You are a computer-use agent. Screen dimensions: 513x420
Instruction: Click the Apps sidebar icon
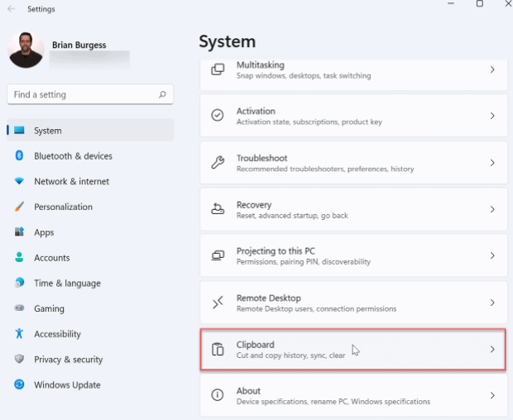tap(19, 231)
